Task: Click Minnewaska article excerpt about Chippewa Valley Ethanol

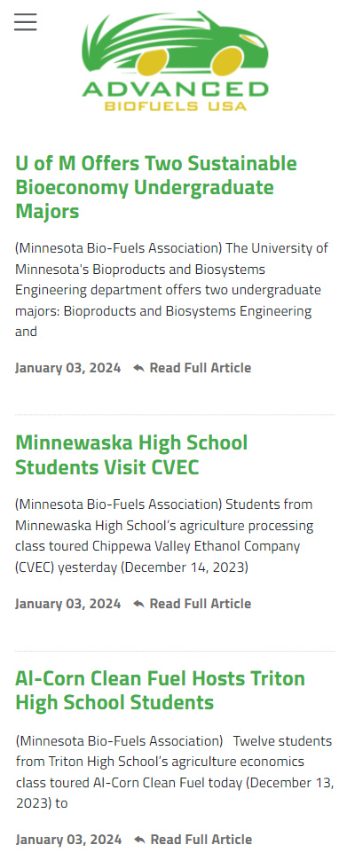Action: [x=165, y=536]
